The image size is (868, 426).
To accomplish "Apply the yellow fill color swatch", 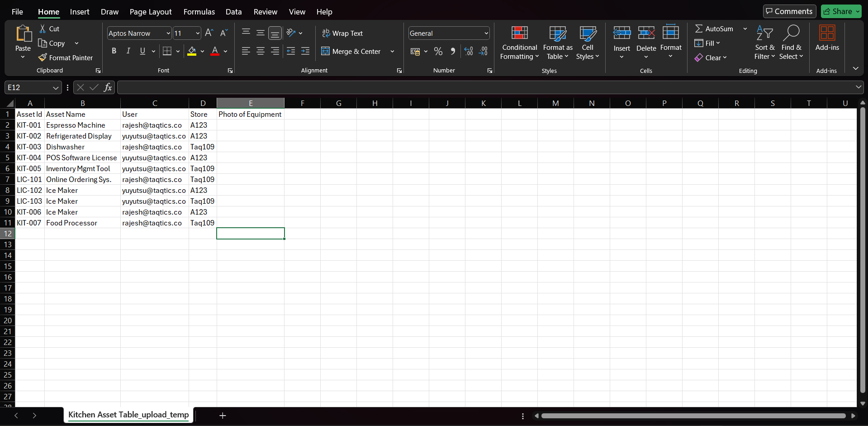I will tap(192, 51).
